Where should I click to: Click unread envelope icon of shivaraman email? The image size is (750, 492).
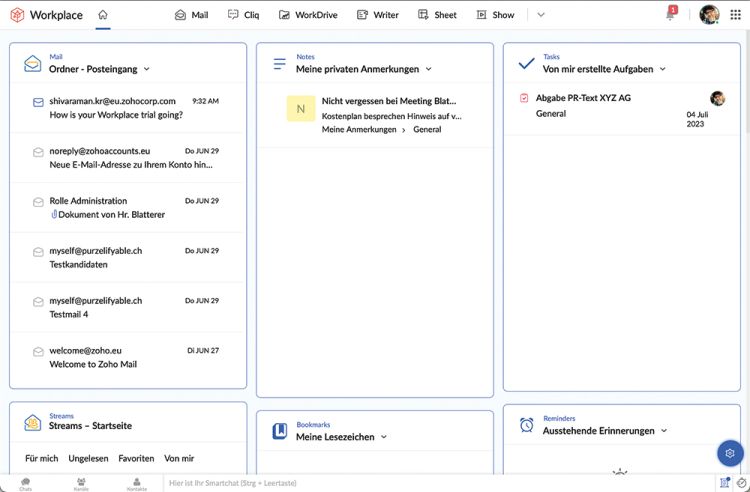pyautogui.click(x=38, y=102)
